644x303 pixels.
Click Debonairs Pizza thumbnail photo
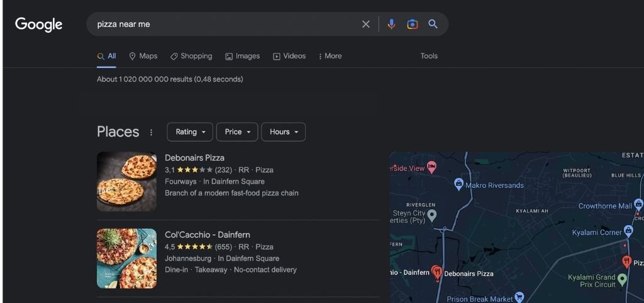[x=126, y=182]
